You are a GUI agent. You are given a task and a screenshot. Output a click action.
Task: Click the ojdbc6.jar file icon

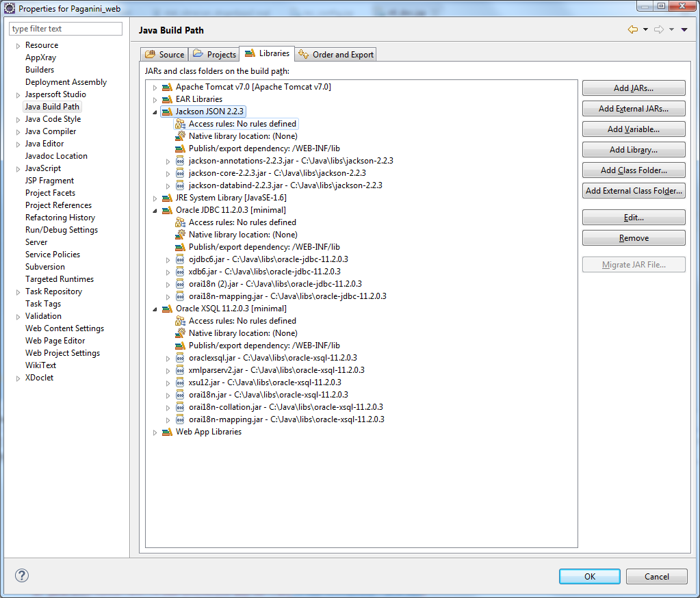pos(180,259)
